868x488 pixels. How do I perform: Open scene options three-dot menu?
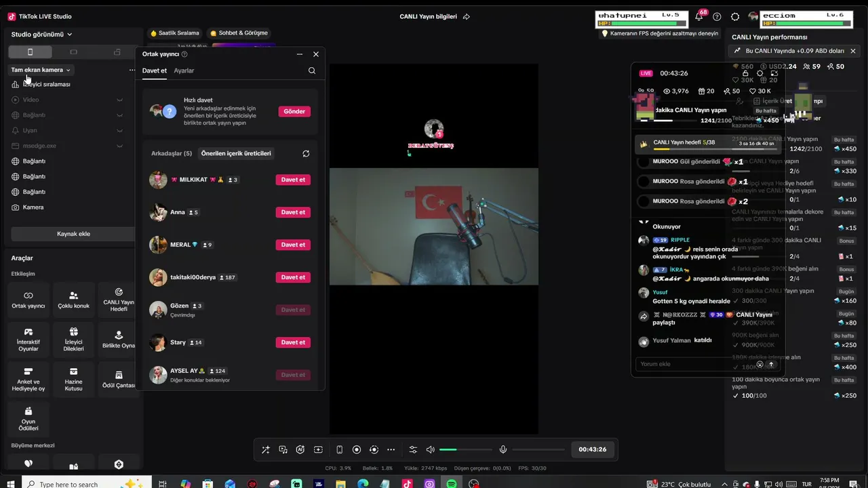click(x=132, y=70)
